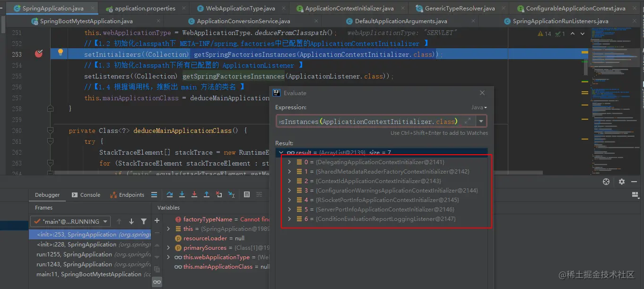This screenshot has width=644, height=289.
Task: Click the fold marker on line 258
Action: 50,108
